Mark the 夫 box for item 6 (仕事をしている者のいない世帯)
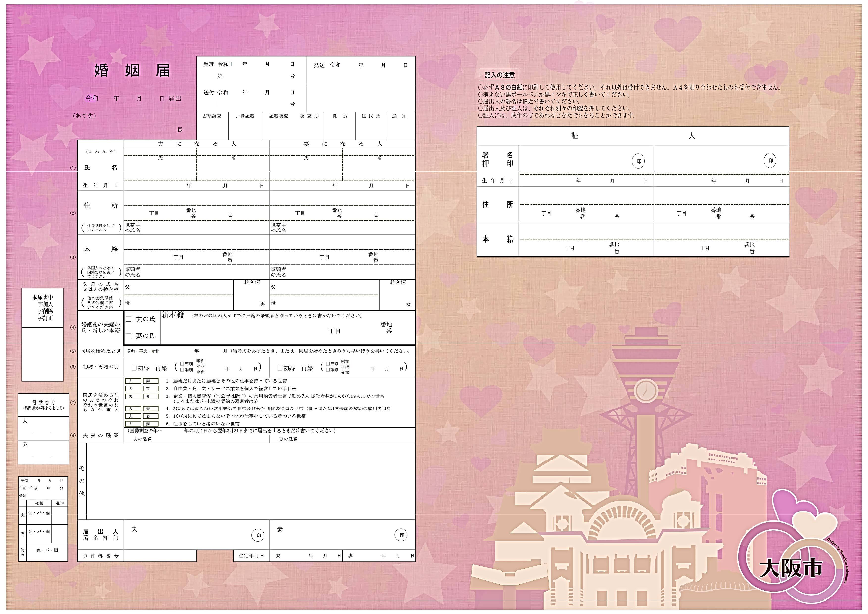This screenshot has width=868, height=614. coord(133,424)
